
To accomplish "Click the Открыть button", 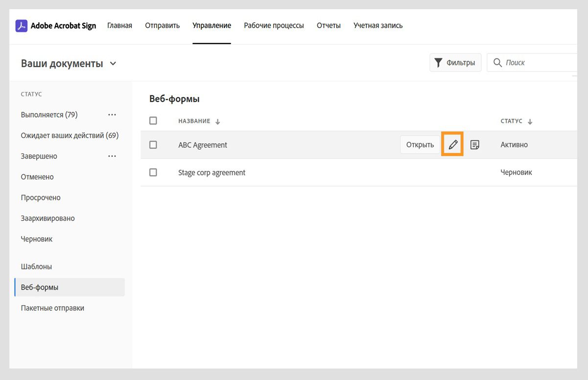I will [420, 144].
